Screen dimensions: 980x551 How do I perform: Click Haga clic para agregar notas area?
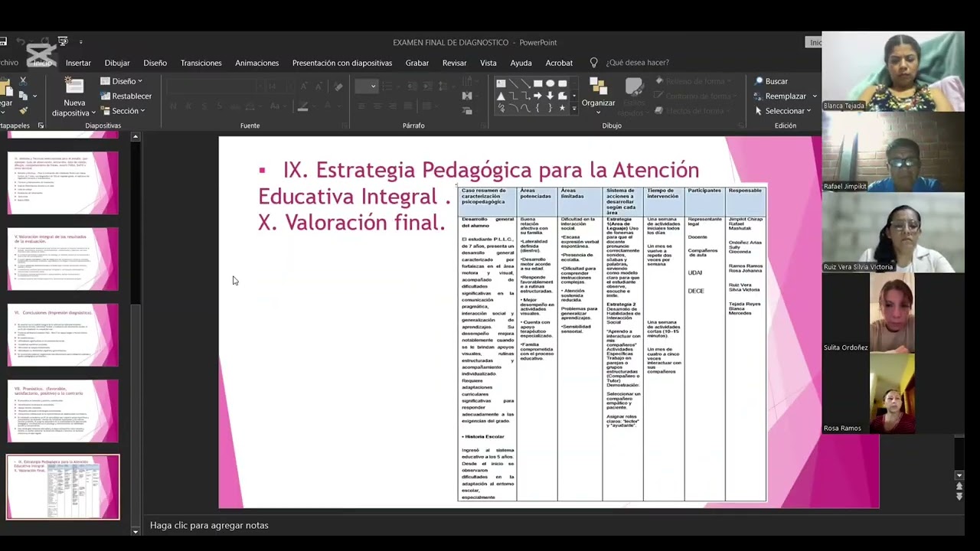pos(209,526)
